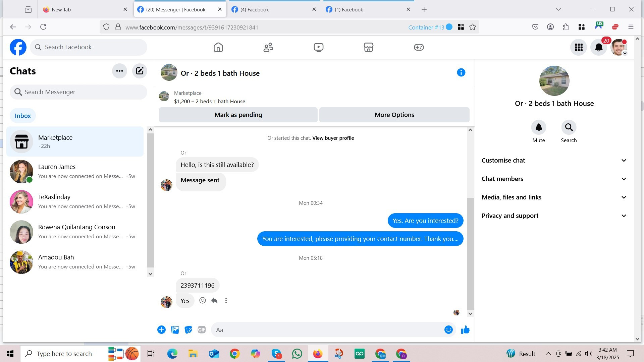644x362 pixels.
Task: Click the thumbs-up like send icon
Action: tap(465, 330)
